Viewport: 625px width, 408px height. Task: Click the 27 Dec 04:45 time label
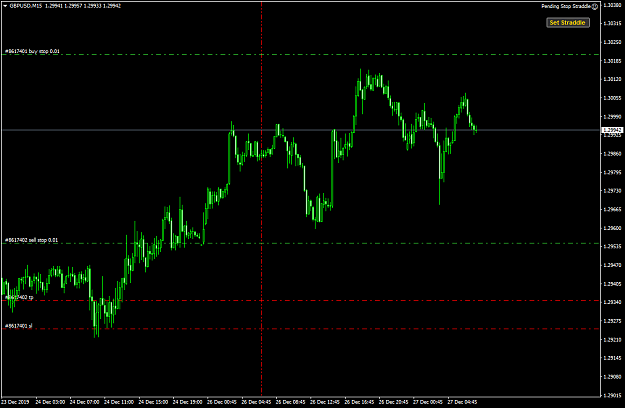pos(462,402)
